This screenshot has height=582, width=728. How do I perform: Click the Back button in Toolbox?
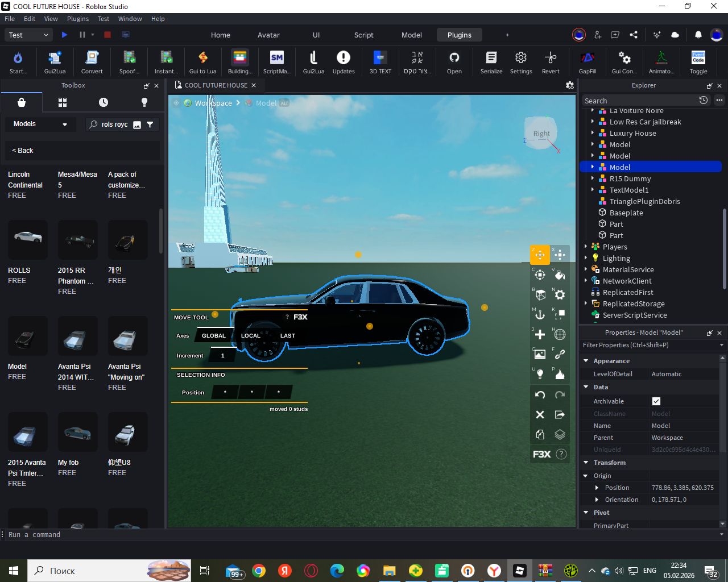pos(23,151)
